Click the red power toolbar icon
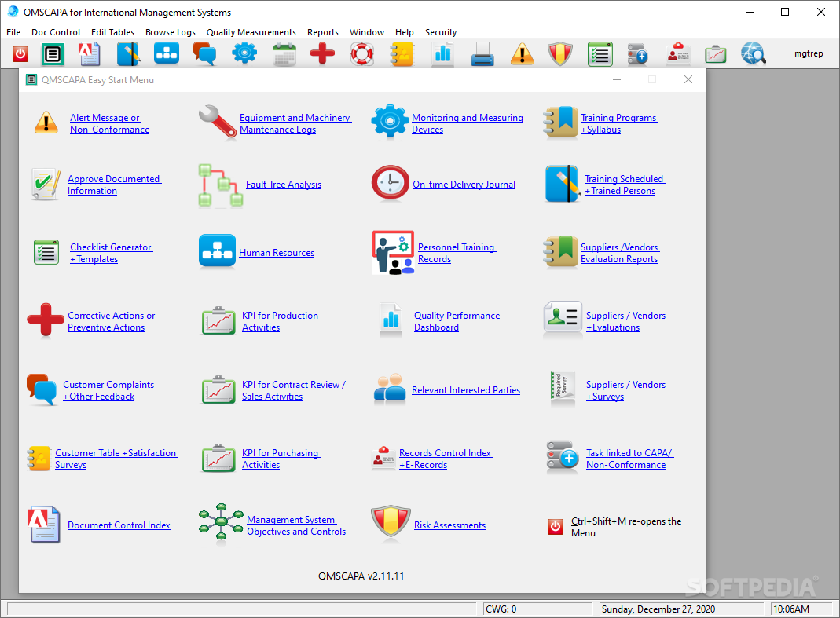Image resolution: width=840 pixels, height=618 pixels. coord(20,53)
